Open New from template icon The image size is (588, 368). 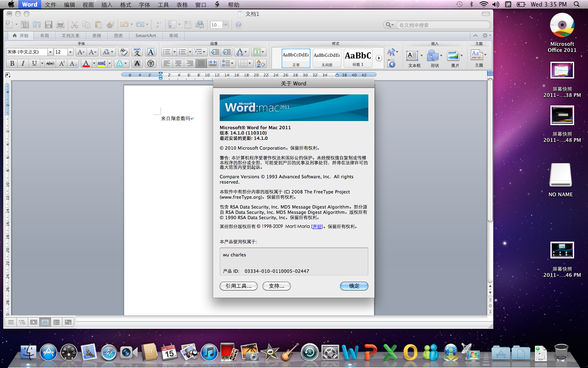click(x=25, y=25)
